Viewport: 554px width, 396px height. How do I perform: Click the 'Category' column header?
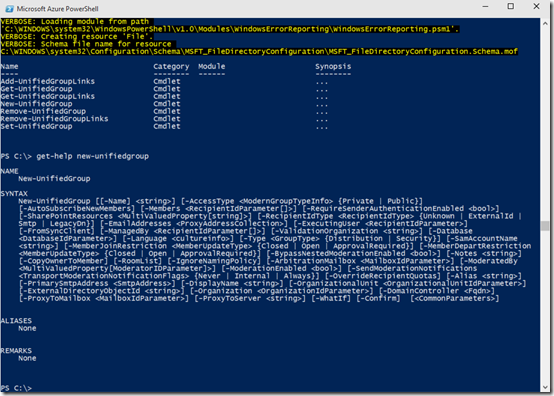pos(171,66)
